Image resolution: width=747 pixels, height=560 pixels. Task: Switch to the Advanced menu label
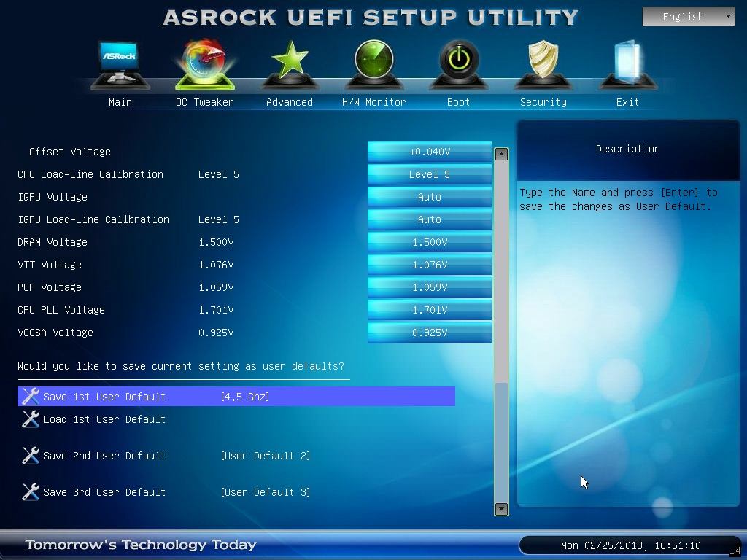pos(290,102)
